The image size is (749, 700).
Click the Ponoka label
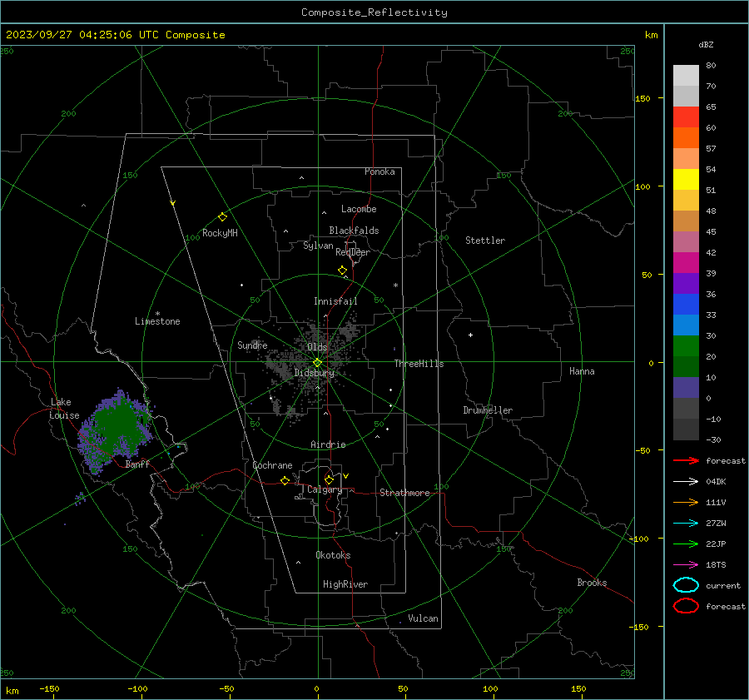click(x=379, y=171)
